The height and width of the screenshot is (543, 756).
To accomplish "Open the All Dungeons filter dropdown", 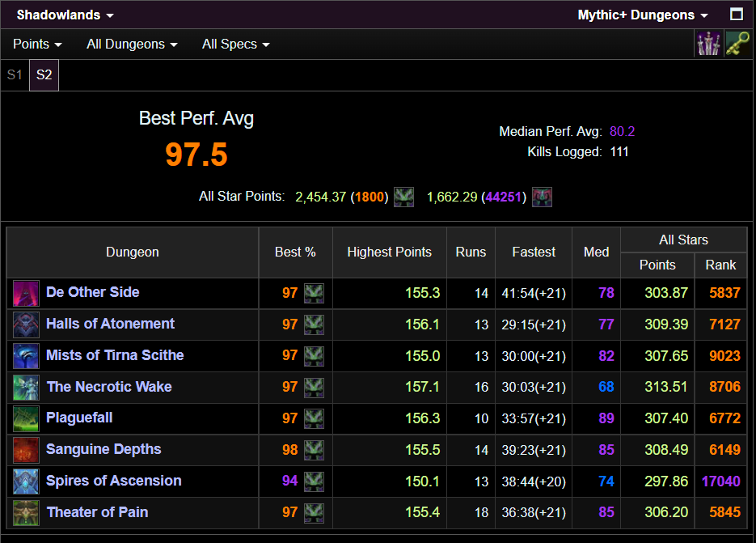I will tap(132, 44).
